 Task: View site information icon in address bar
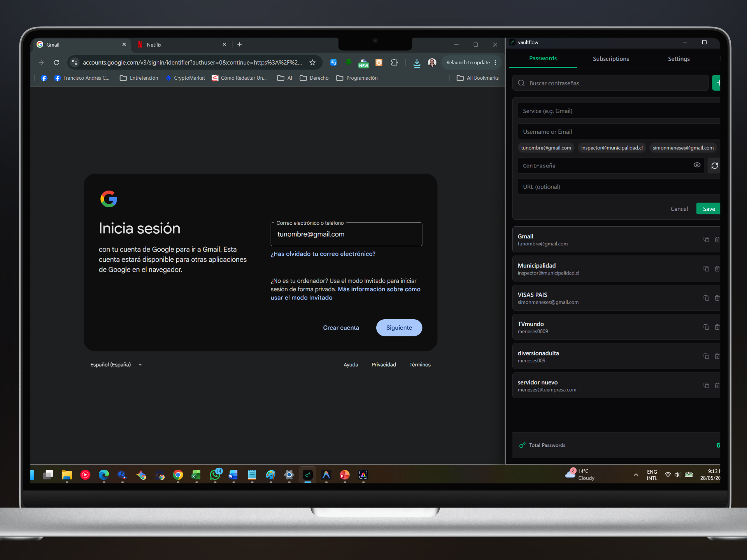coord(75,63)
